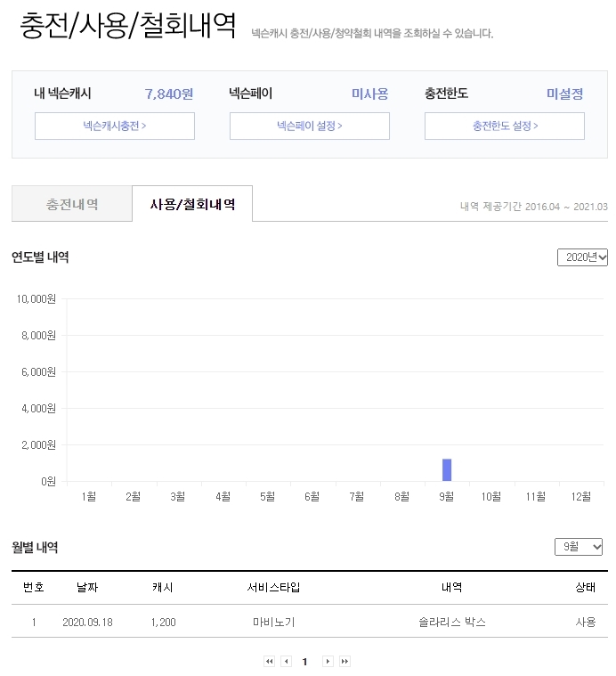Screen dimensions: 616x676
Task: Click the 날짜 column header
Action: (x=87, y=587)
